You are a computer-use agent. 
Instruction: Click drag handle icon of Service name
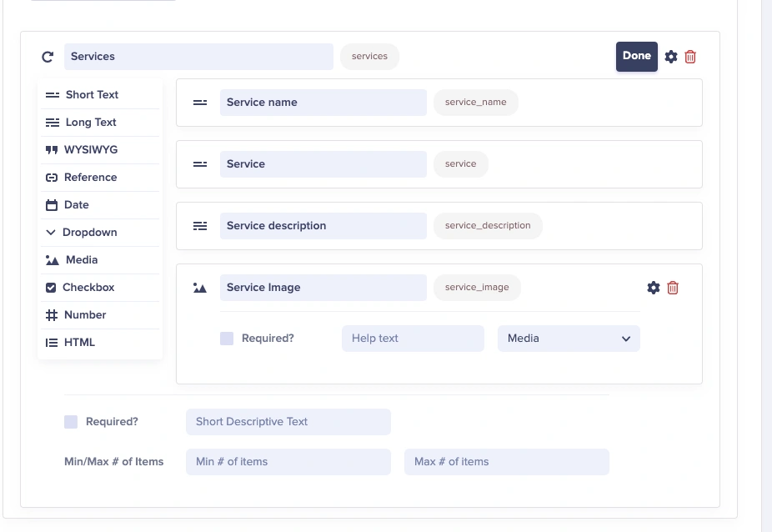pos(200,103)
